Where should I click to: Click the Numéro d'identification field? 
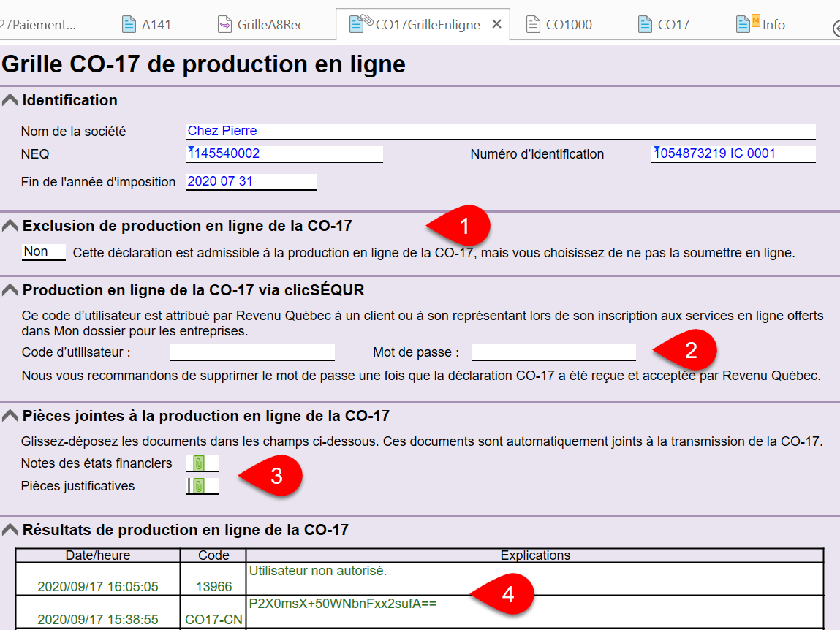pyautogui.click(x=733, y=153)
